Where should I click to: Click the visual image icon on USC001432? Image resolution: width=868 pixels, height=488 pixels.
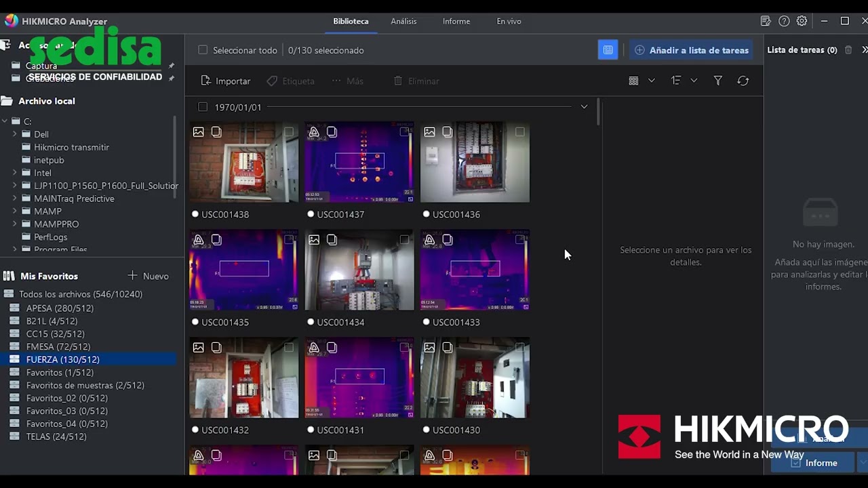198,348
